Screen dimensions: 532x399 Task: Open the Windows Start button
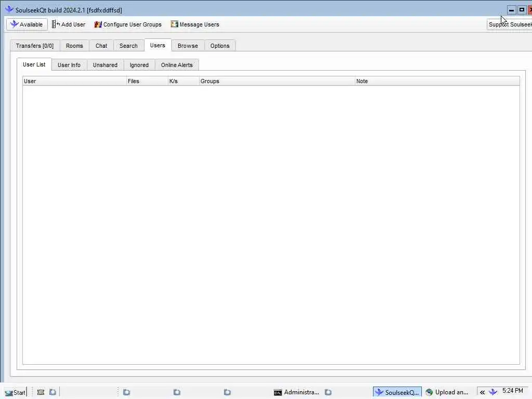[x=15, y=393]
